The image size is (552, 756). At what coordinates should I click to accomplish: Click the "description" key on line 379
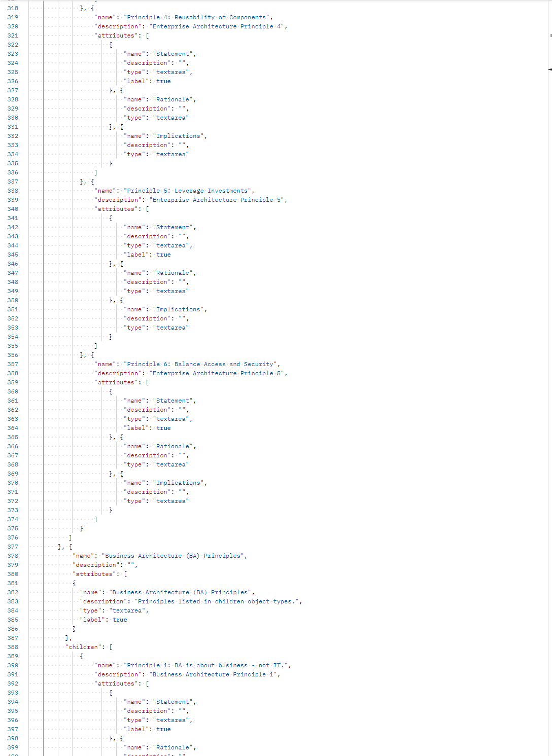pyautogui.click(x=96, y=565)
